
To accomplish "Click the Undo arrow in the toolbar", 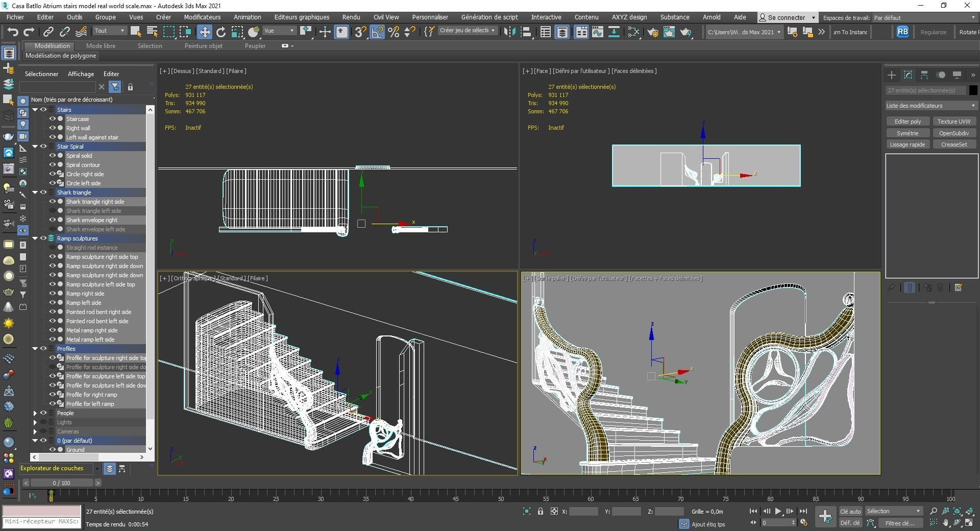I will coord(13,32).
